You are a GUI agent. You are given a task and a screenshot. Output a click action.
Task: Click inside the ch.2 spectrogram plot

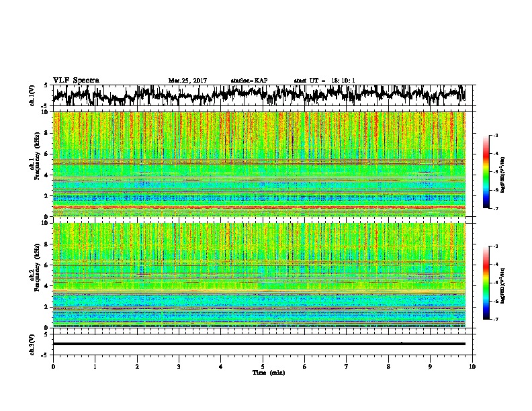(x=259, y=275)
